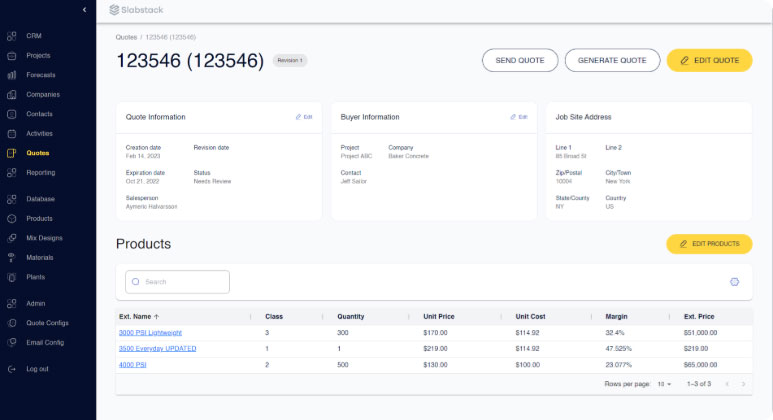Image resolution: width=773 pixels, height=420 pixels.
Task: Click the Log out icon
Action: coord(11,369)
